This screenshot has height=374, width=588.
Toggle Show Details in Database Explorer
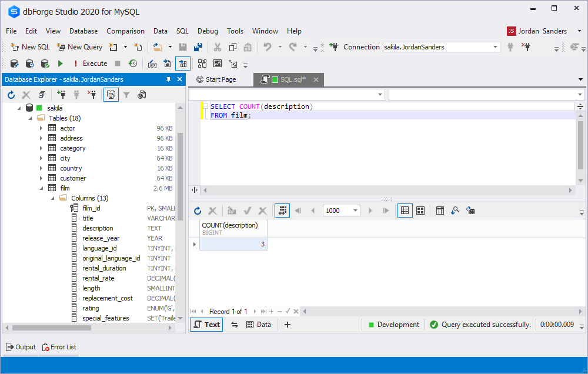click(111, 95)
